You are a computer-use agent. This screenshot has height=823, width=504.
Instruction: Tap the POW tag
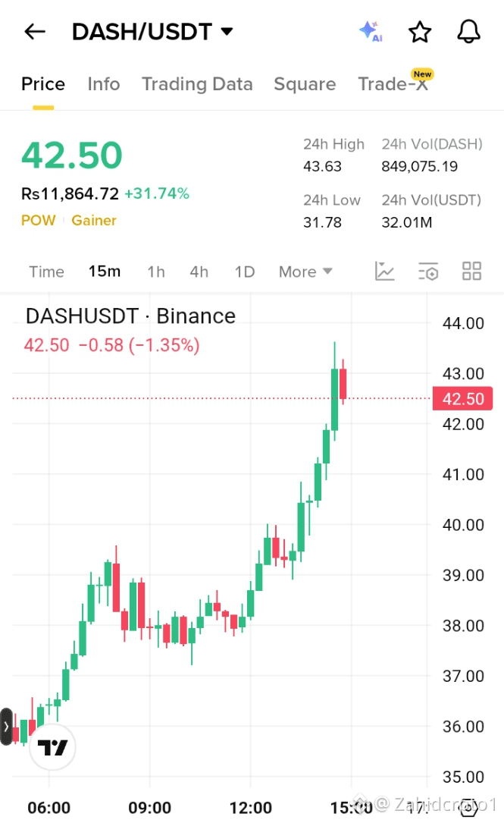[39, 221]
